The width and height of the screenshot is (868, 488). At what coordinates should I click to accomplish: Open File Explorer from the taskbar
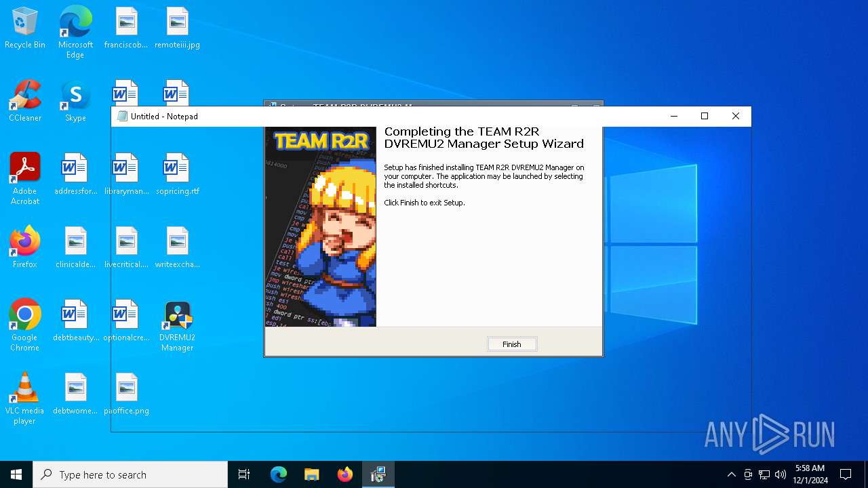tap(312, 474)
